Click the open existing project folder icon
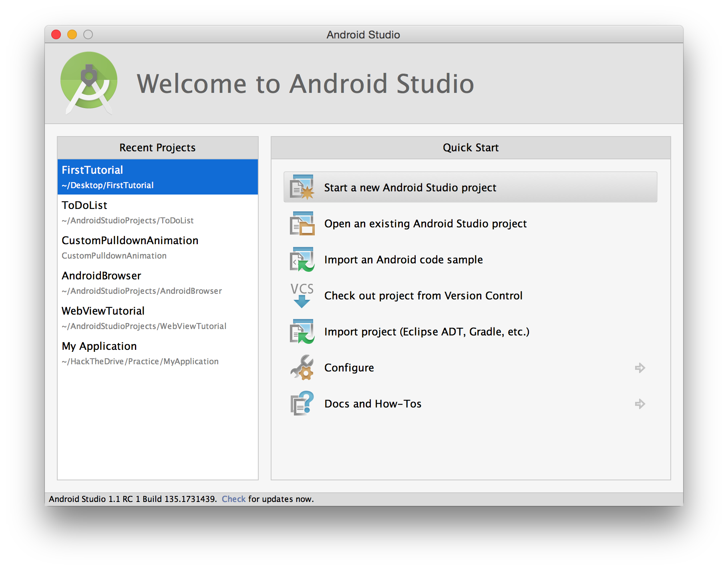The height and width of the screenshot is (570, 728). tap(302, 223)
